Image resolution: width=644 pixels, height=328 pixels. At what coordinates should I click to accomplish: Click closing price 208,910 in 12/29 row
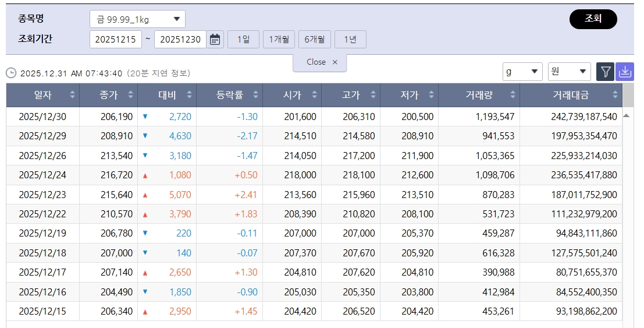click(x=117, y=136)
